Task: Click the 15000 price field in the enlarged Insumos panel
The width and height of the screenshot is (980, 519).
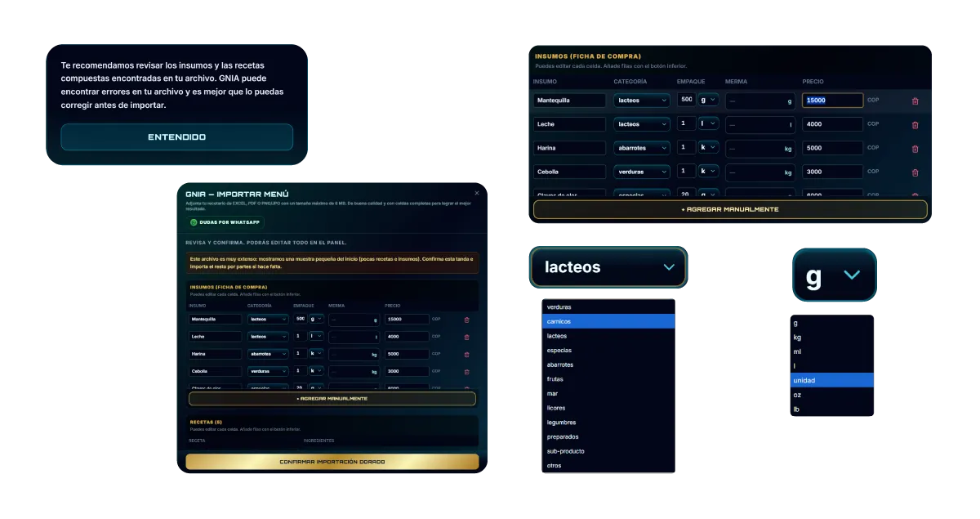Action: click(x=832, y=101)
